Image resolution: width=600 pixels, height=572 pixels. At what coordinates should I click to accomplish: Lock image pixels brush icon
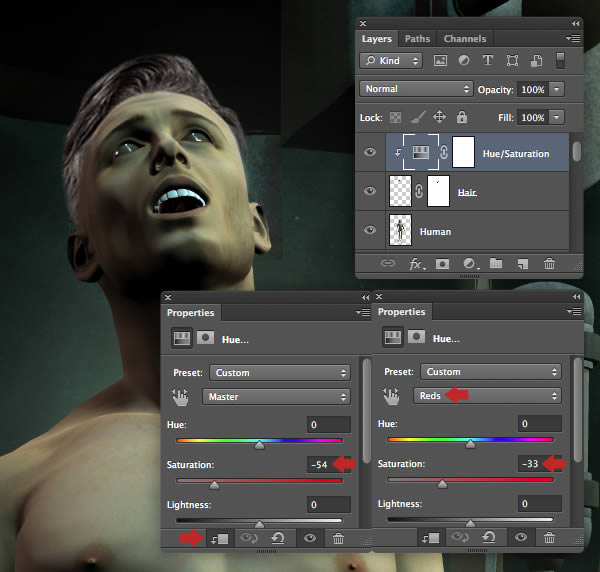pos(417,117)
